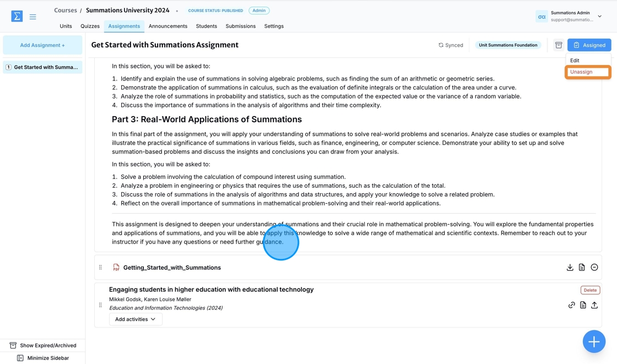This screenshot has width=617, height=364.
Task: Remove the Getting_Started_with_Summations attachment via minus icon
Action: point(594,267)
